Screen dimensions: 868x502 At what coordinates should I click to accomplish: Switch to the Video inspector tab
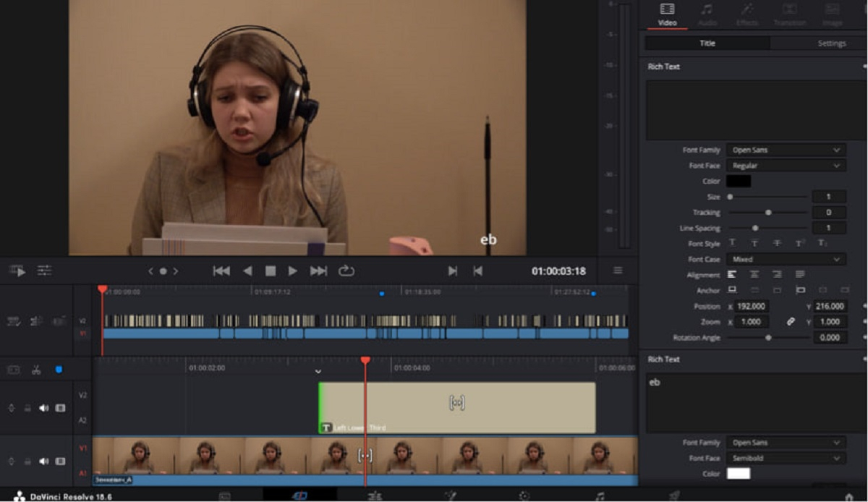[667, 14]
